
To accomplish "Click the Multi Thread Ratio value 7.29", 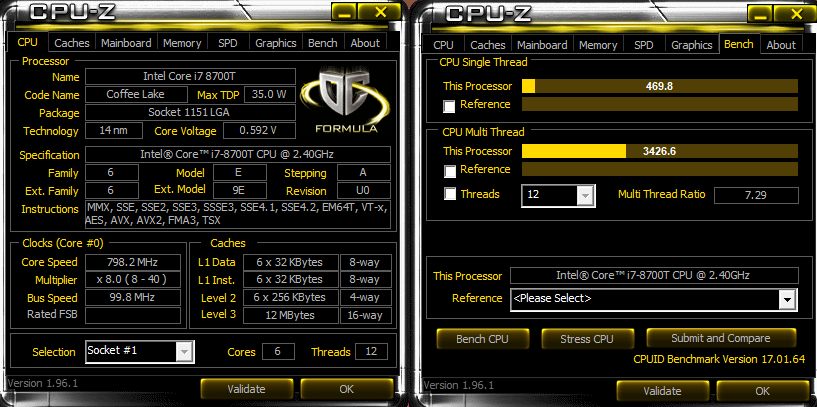I will (756, 195).
